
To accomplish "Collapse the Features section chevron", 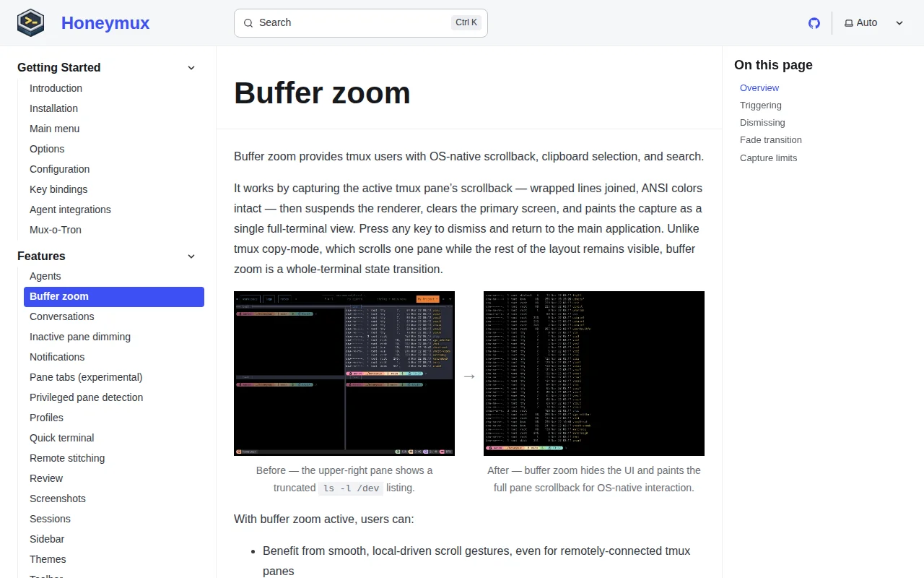I will 191,256.
